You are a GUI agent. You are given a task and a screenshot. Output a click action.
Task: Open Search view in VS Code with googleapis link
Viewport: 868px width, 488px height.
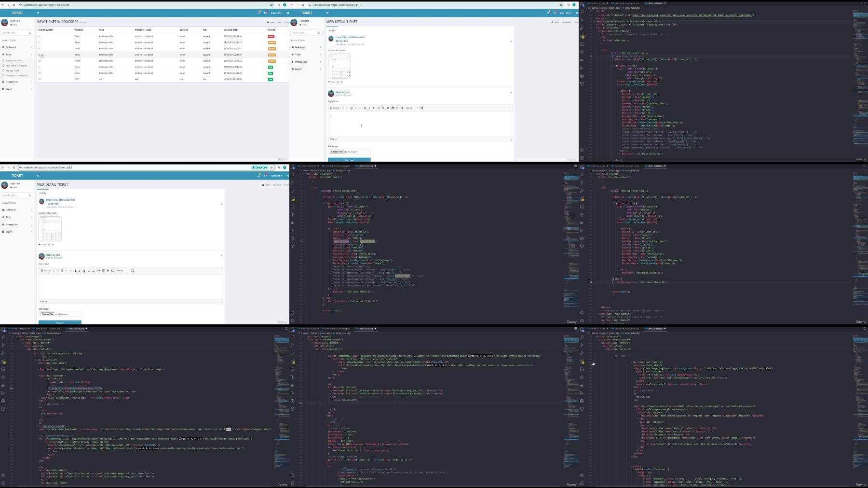582,12
